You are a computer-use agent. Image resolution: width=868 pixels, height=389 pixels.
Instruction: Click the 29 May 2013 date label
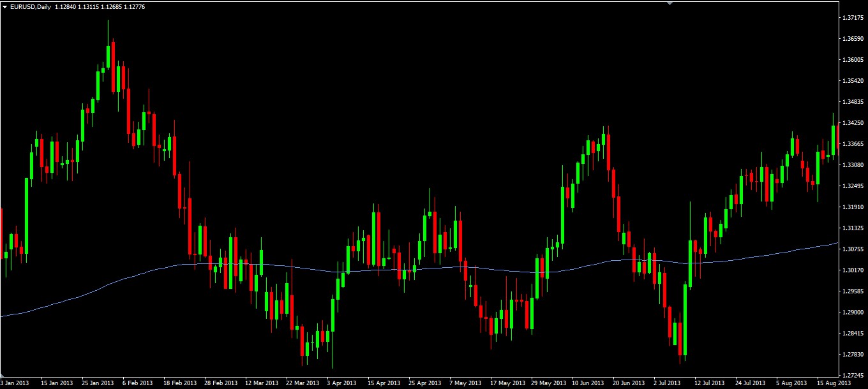click(x=548, y=383)
